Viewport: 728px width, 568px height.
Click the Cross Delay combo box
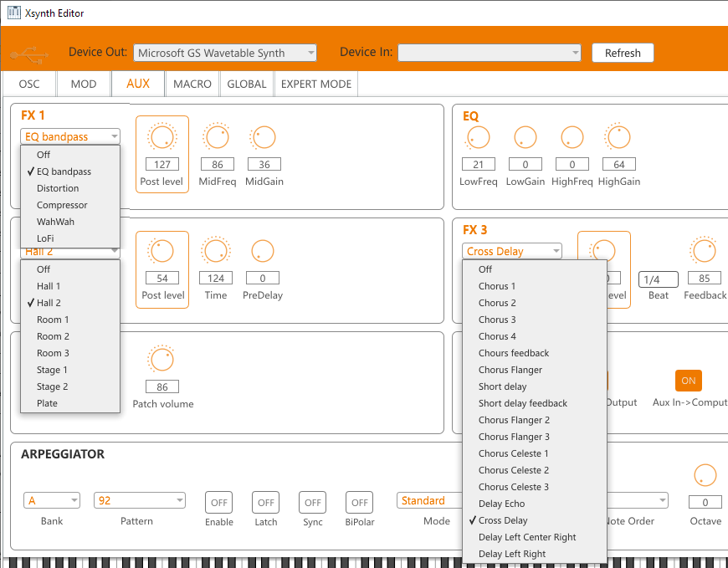[x=511, y=251]
